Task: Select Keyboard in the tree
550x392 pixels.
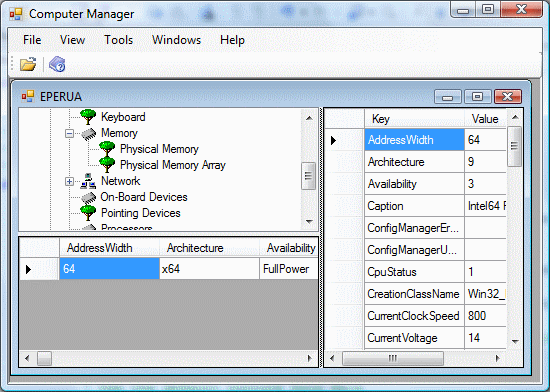Action: click(123, 117)
